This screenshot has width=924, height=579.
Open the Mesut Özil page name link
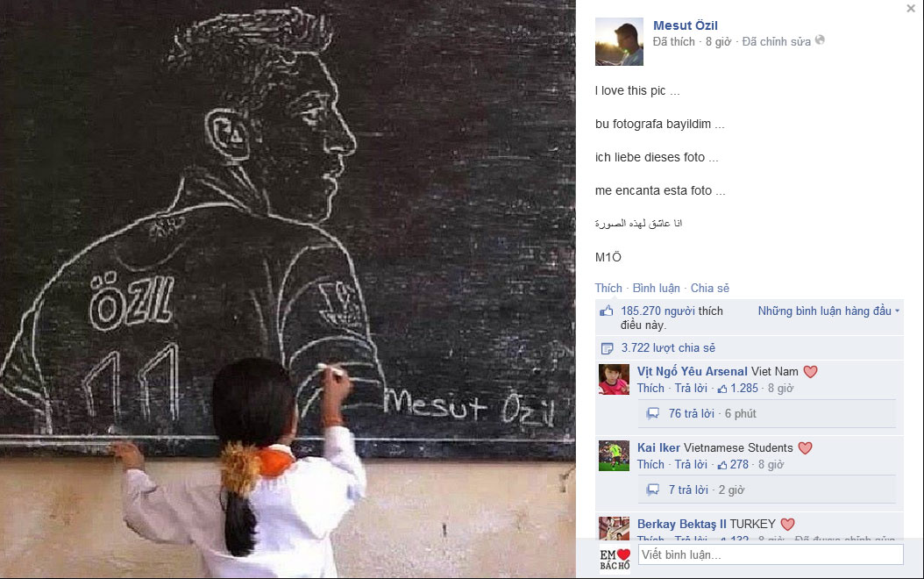[x=685, y=25]
